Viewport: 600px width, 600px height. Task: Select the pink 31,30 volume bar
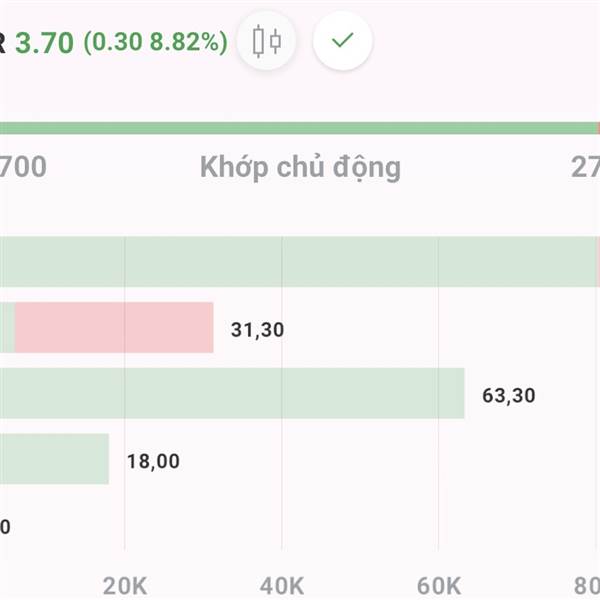(114, 328)
